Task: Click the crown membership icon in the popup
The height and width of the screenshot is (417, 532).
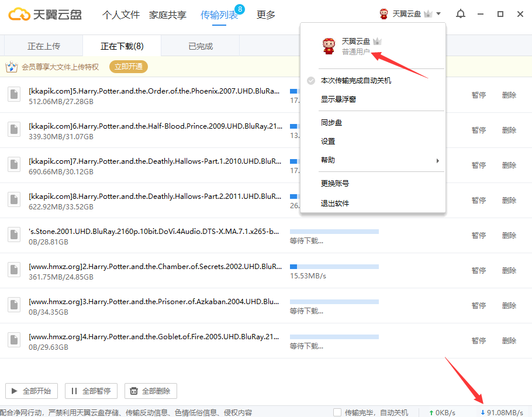Action: click(x=377, y=42)
